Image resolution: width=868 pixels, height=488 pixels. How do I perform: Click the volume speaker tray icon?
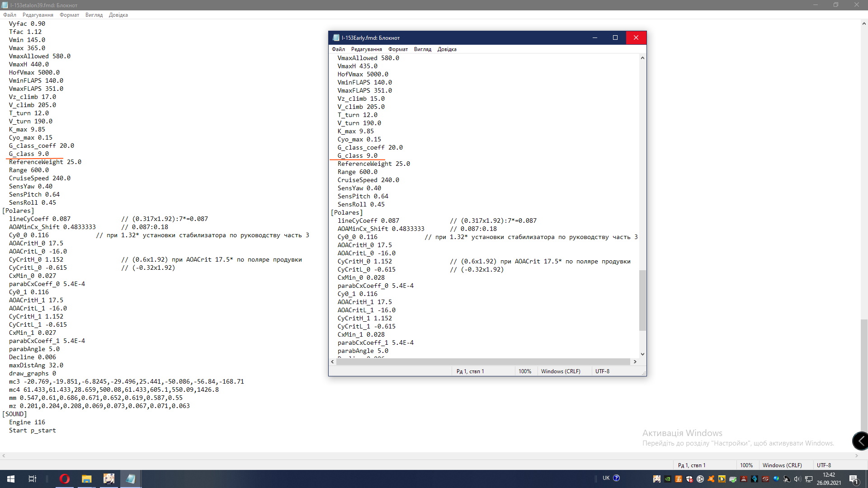(797, 479)
